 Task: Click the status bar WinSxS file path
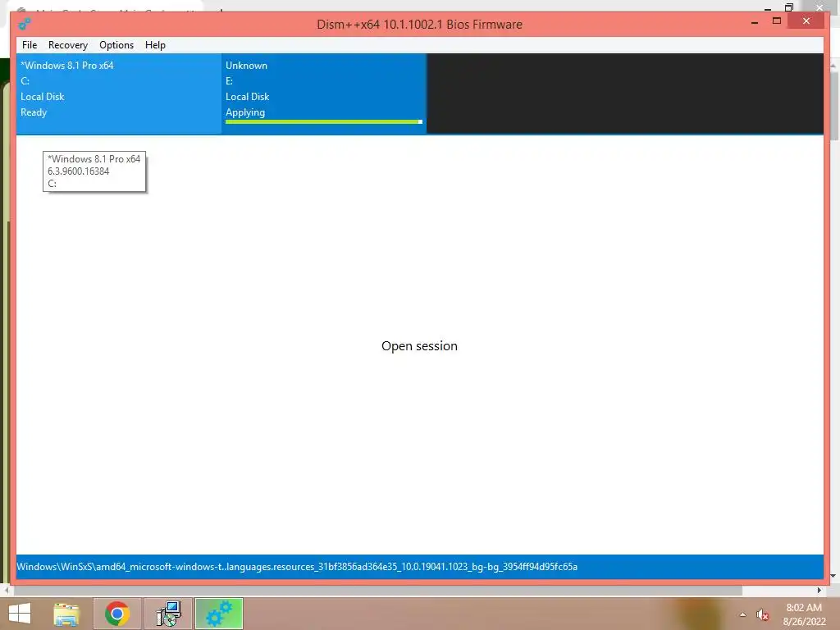coord(297,567)
